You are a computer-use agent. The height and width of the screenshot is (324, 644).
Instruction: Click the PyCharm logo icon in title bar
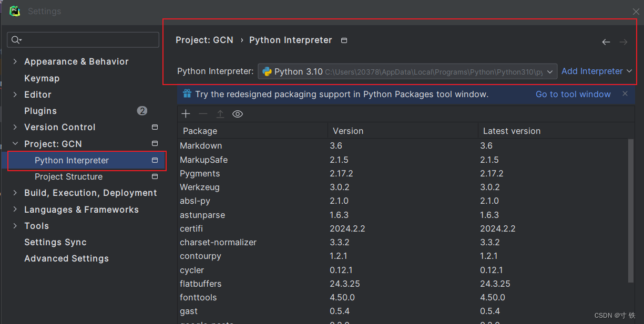[15, 11]
